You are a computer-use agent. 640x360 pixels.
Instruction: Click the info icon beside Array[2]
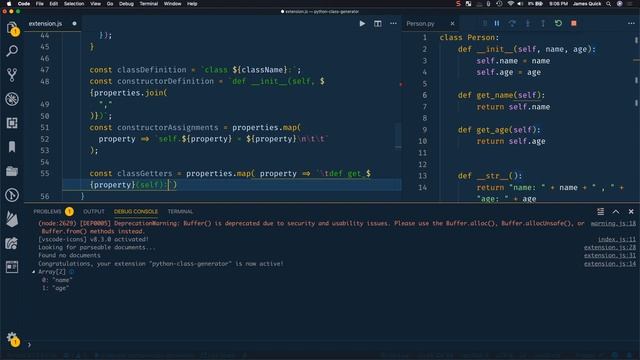71,271
